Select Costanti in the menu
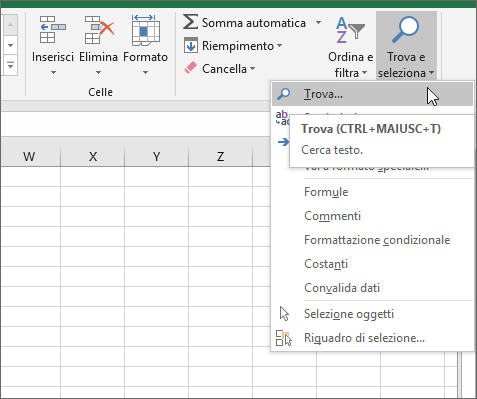 pos(373,264)
